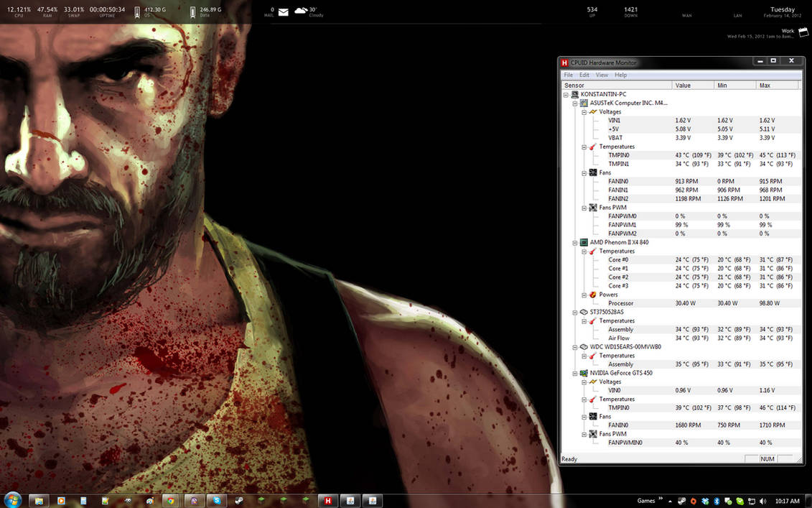Click the Sensor column header
Viewport: 812px width, 508px height.
point(617,85)
